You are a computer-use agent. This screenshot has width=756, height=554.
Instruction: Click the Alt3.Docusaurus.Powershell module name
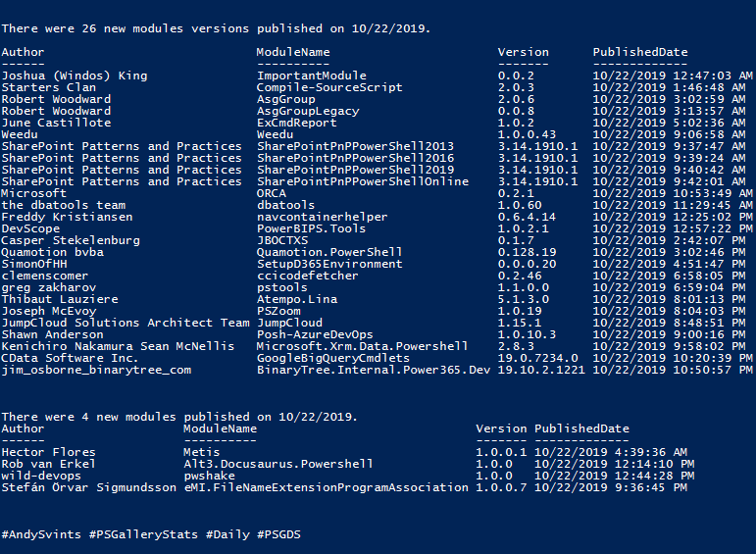(278, 464)
